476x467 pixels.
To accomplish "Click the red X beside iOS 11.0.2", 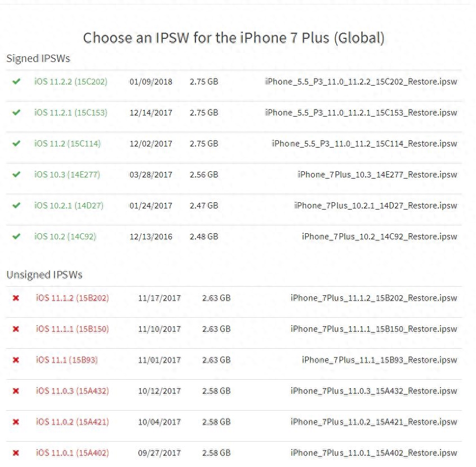I will coord(16,421).
